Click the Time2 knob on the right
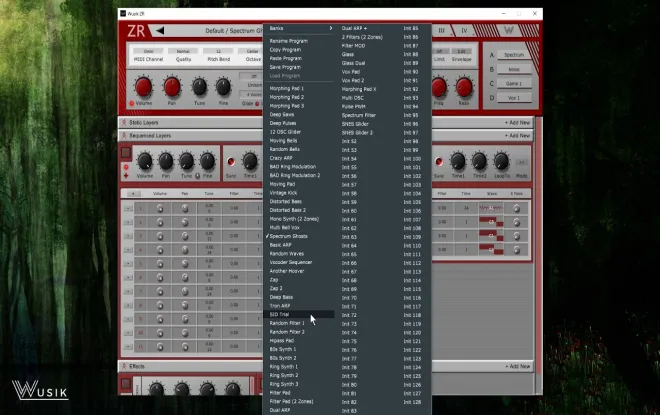 [x=479, y=161]
